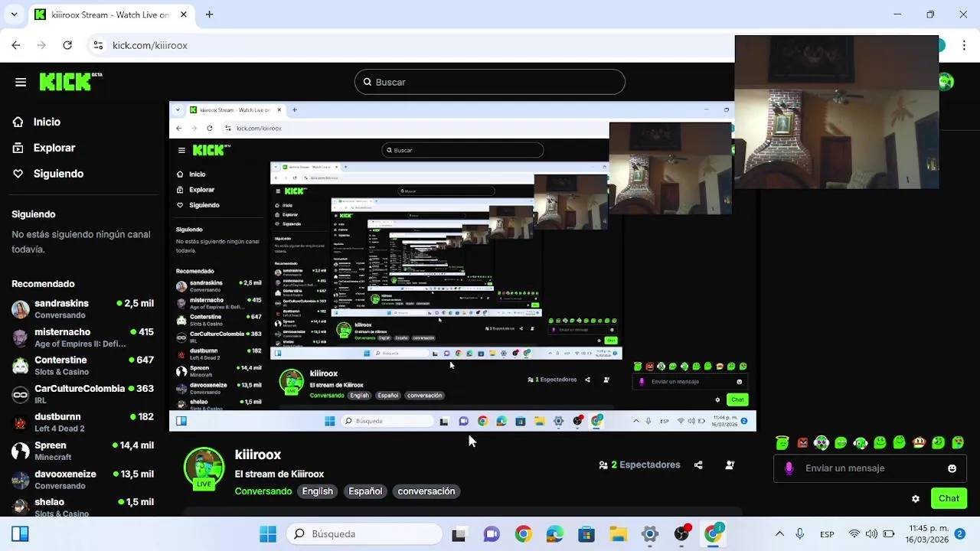Open Microsoft Store from taskbar
980x551 pixels.
pyautogui.click(x=586, y=533)
